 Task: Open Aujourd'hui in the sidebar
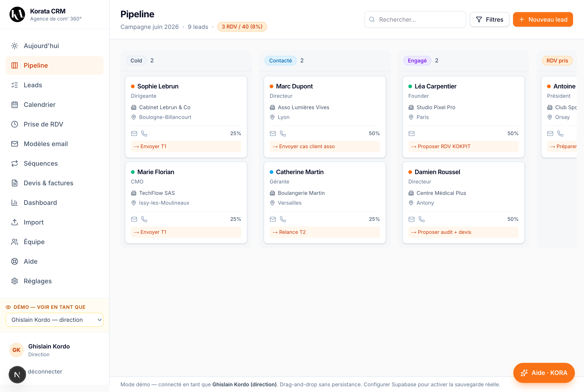[x=54, y=46]
